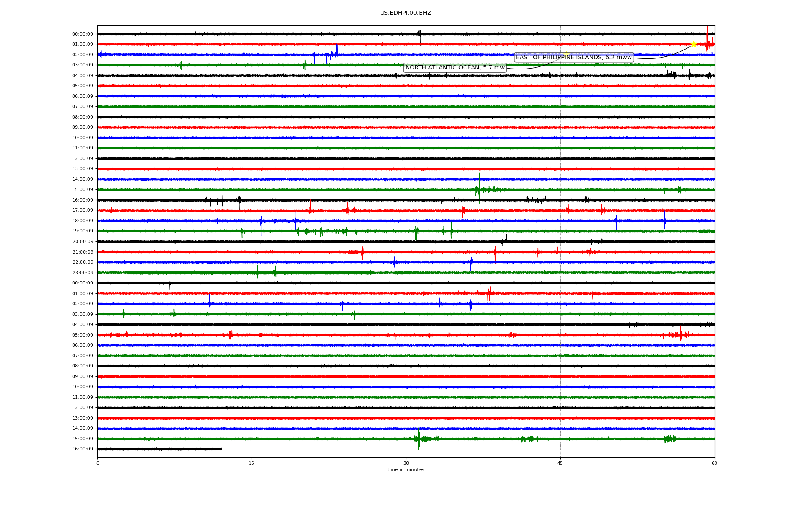Select the 19:00:09 row label
Image resolution: width=812 pixels, height=508 pixels.
82,231
